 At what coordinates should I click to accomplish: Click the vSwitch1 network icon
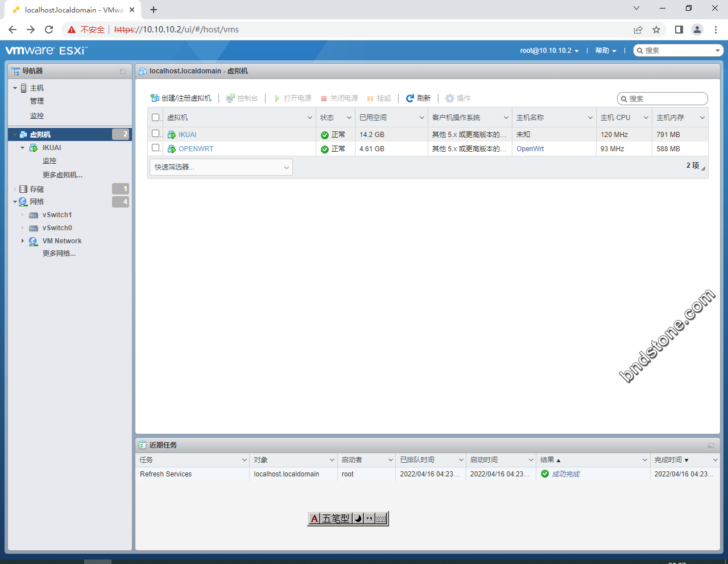click(x=34, y=215)
